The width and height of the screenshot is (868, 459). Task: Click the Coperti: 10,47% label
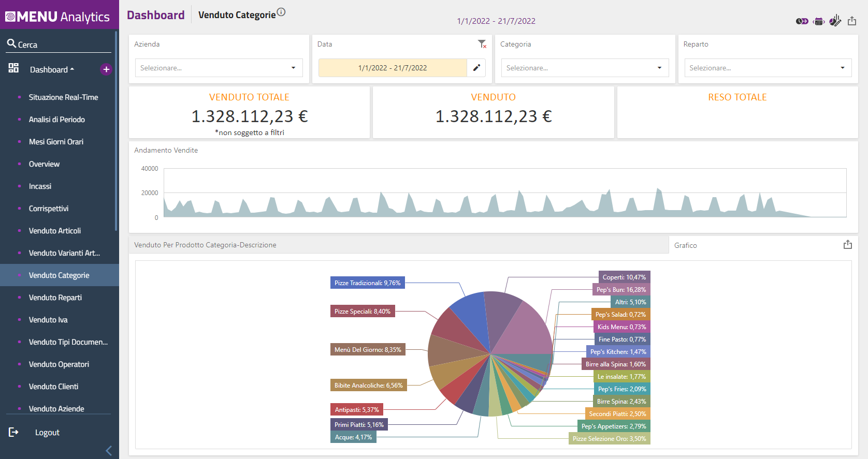pos(624,277)
